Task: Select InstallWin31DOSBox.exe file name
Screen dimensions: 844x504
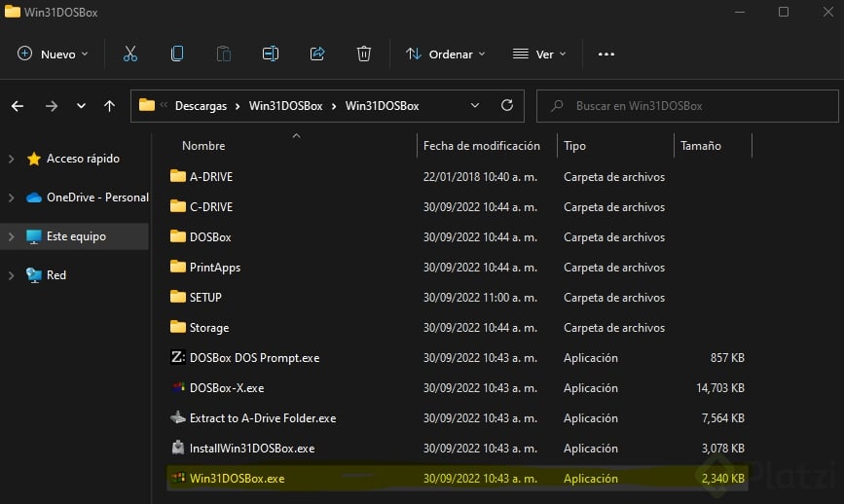Action: 252,449
